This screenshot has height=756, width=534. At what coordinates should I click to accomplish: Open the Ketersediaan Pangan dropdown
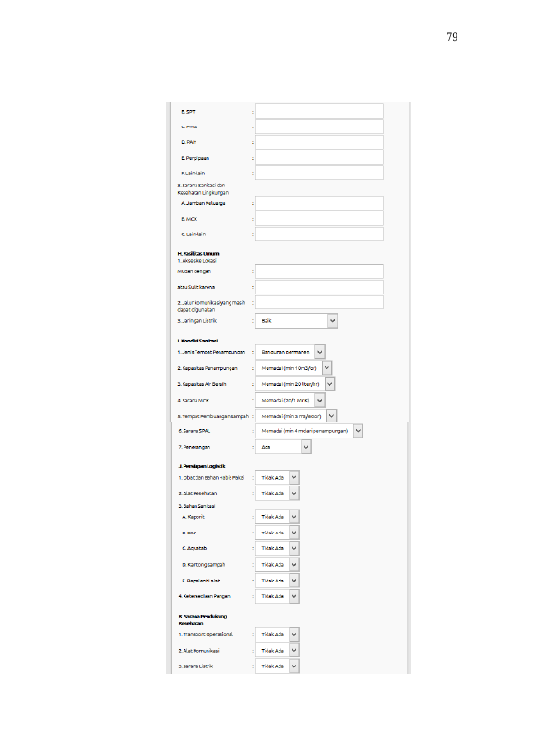pyautogui.click(x=278, y=596)
